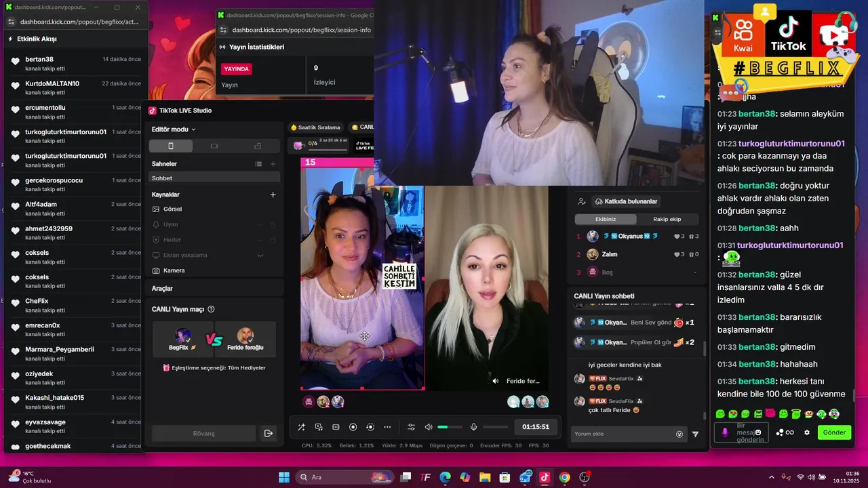Show hidden system tray icons

(771, 477)
